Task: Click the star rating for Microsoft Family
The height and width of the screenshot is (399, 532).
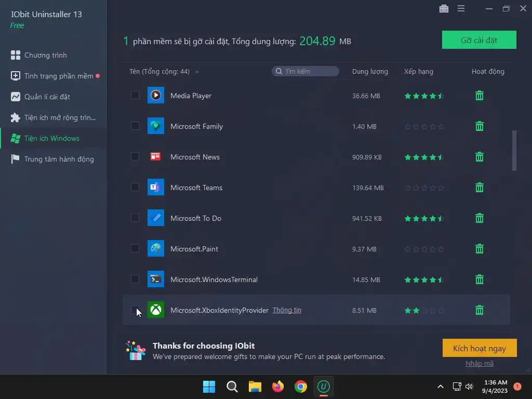Action: tap(424, 127)
